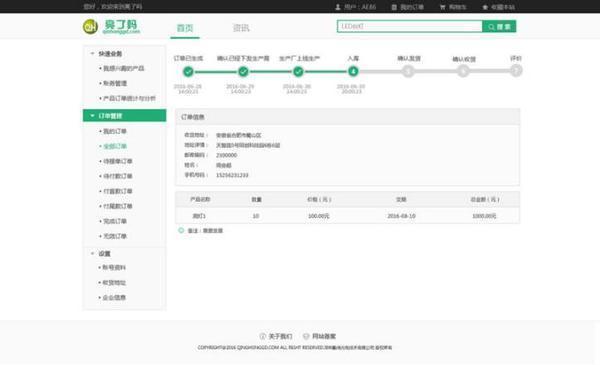Screen dimensions: 600x365
Task: Open the shopping cart icon in top bar
Action: pyautogui.click(x=442, y=7)
